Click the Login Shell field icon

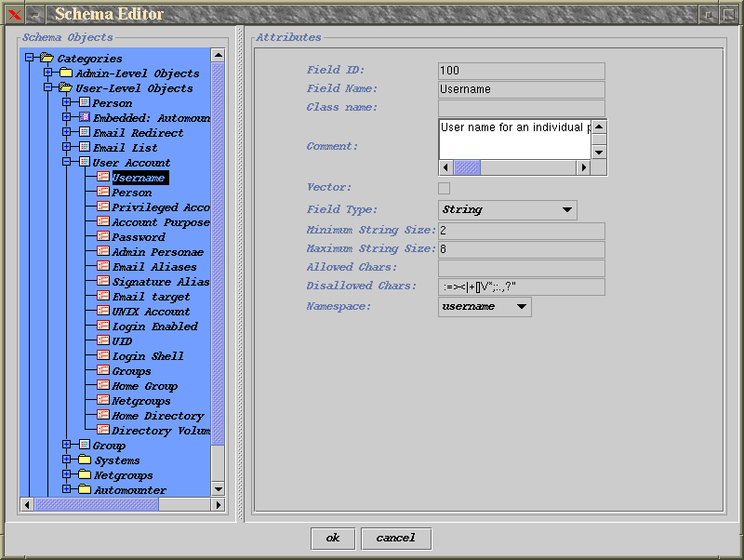(103, 356)
